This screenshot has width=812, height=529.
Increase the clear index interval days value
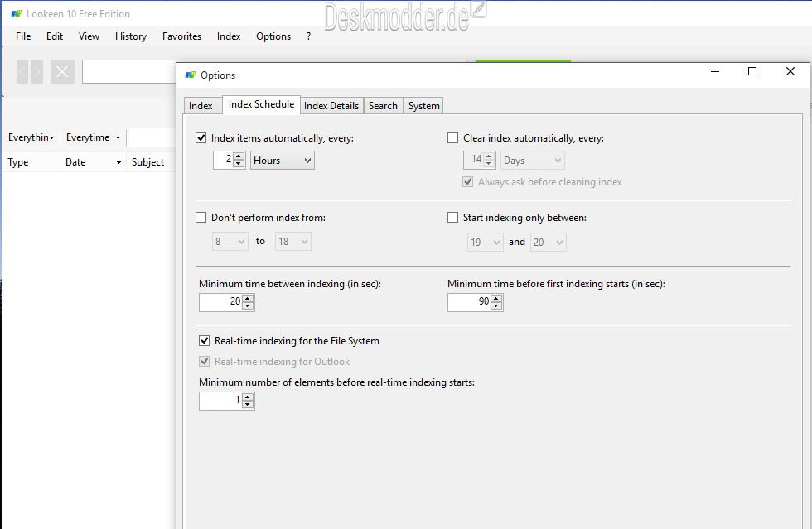tap(488, 156)
